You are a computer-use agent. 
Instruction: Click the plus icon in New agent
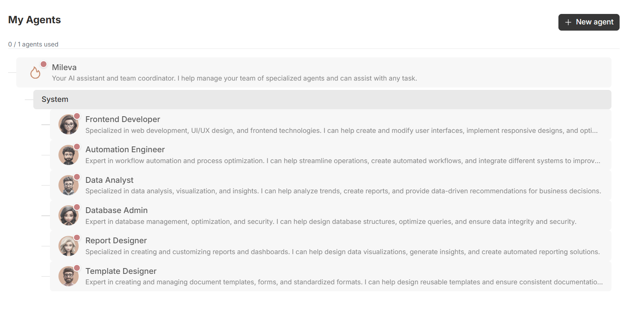[568, 22]
